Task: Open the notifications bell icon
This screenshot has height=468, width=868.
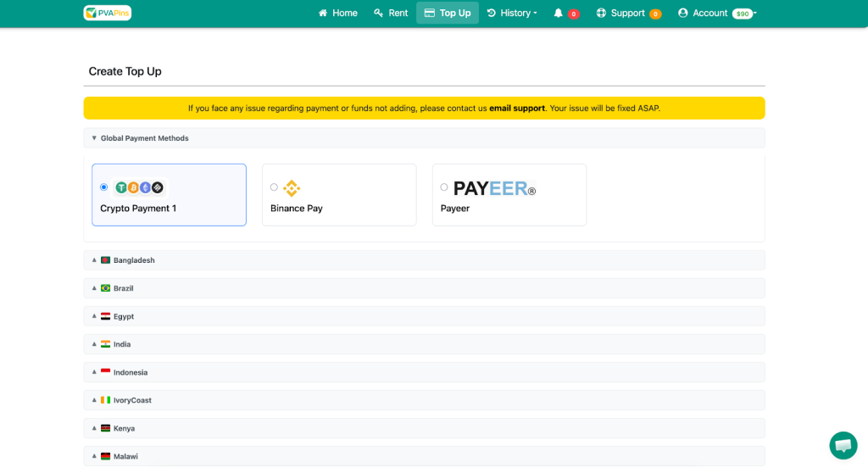Action: coord(559,14)
